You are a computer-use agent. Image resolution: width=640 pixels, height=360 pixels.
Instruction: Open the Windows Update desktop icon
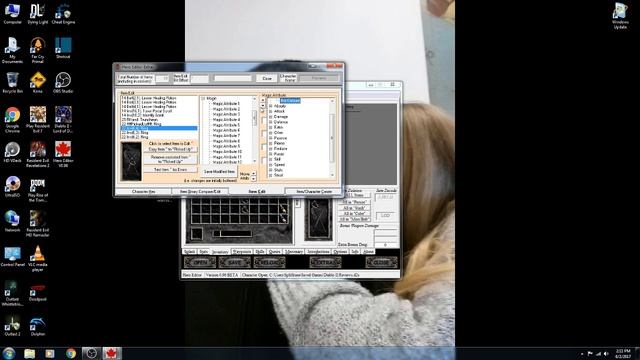tap(620, 16)
